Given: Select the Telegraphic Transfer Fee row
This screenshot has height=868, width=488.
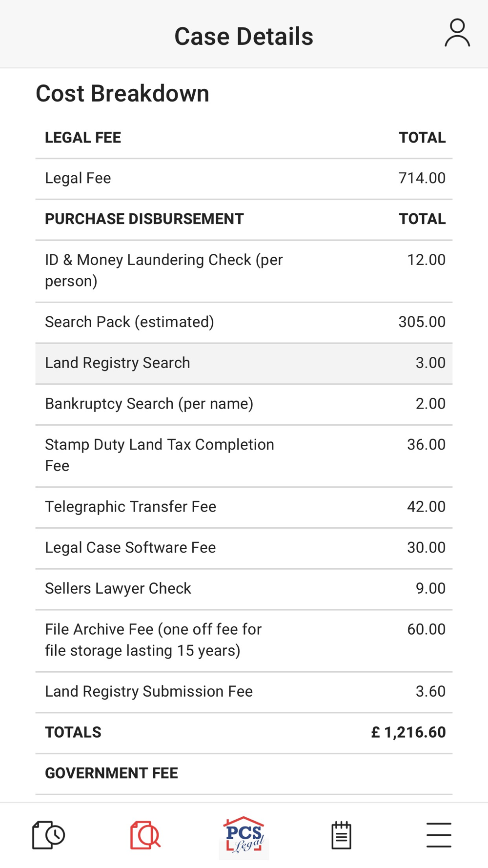Looking at the screenshot, I should tap(244, 507).
